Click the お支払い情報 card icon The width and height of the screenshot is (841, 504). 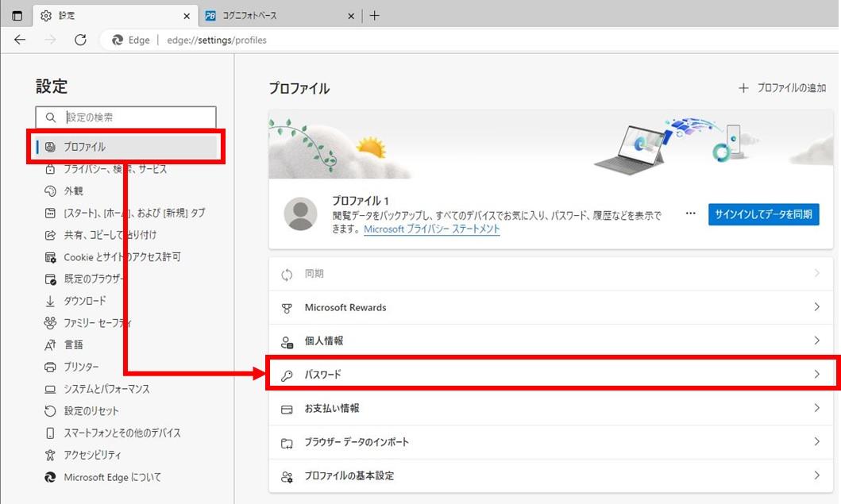[x=287, y=409]
